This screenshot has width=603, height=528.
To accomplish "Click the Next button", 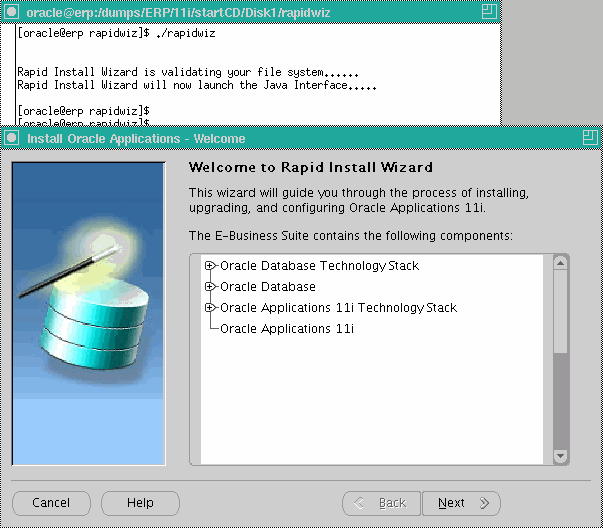I will tap(461, 503).
